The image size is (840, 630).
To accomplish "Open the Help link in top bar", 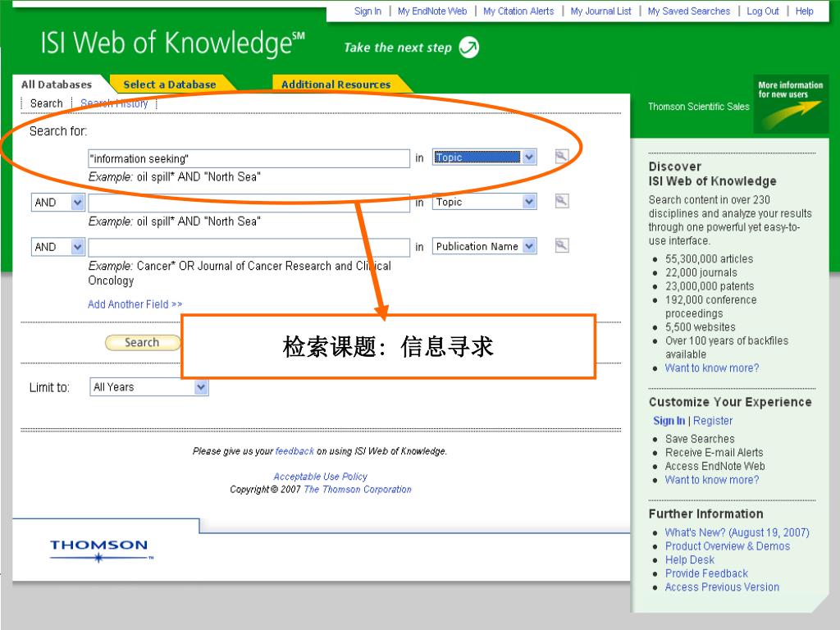I will pyautogui.click(x=804, y=11).
